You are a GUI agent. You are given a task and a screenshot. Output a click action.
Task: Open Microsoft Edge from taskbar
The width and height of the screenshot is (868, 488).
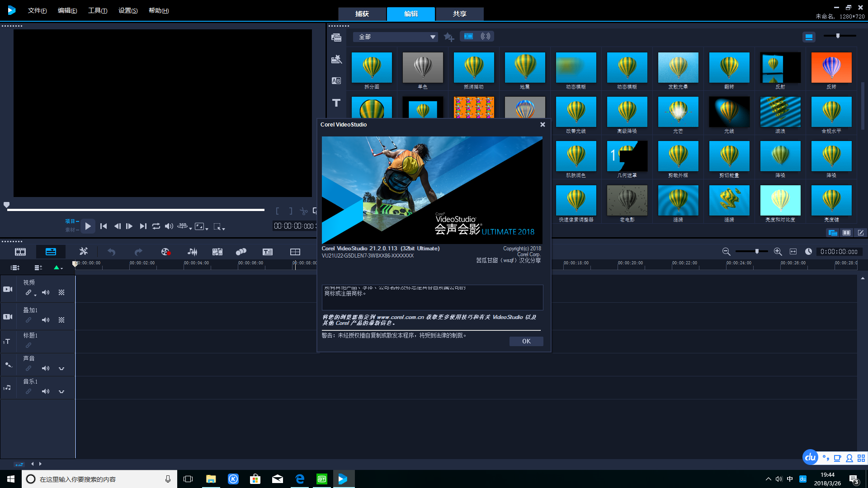(x=300, y=479)
